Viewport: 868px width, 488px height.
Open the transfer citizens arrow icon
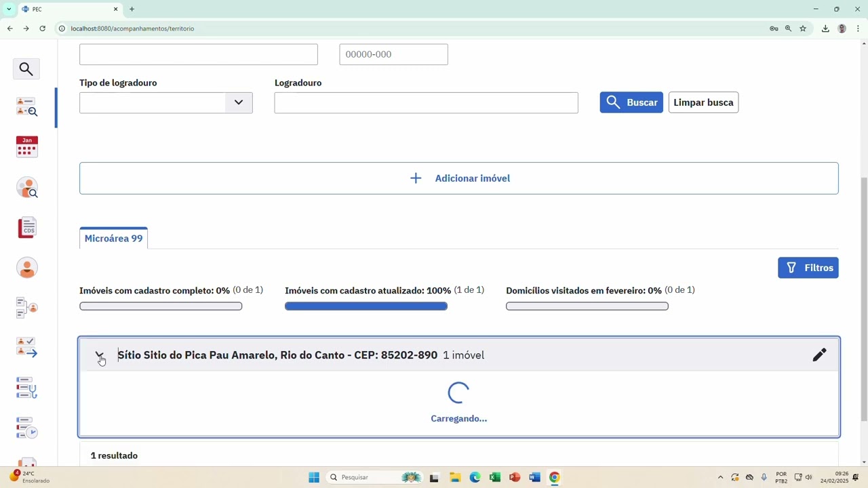pos(26,348)
